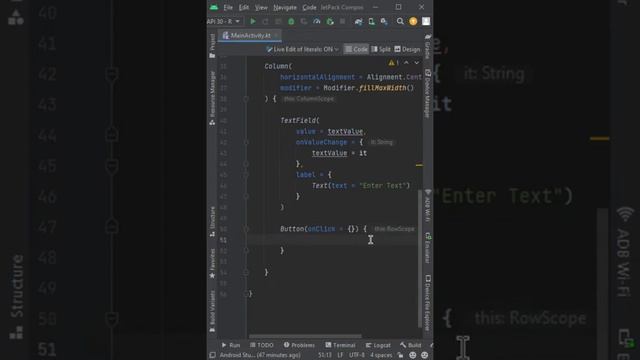Switch editor to Design view mode
Image resolution: width=640 pixels, height=360 pixels.
tap(407, 49)
